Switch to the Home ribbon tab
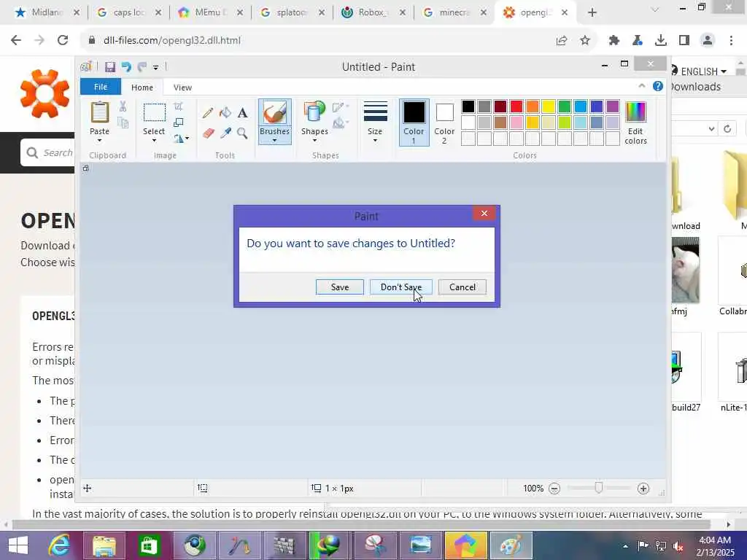This screenshot has height=560, width=747. 142,87
